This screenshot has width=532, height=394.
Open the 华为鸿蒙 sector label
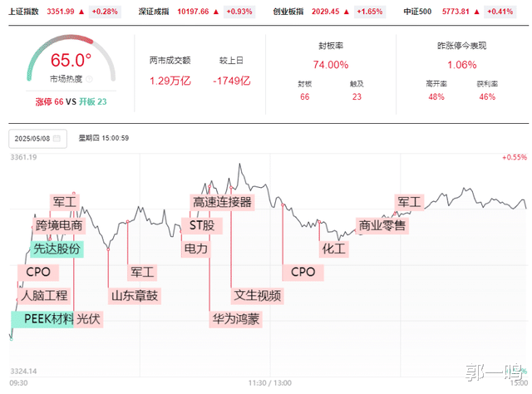tap(236, 319)
